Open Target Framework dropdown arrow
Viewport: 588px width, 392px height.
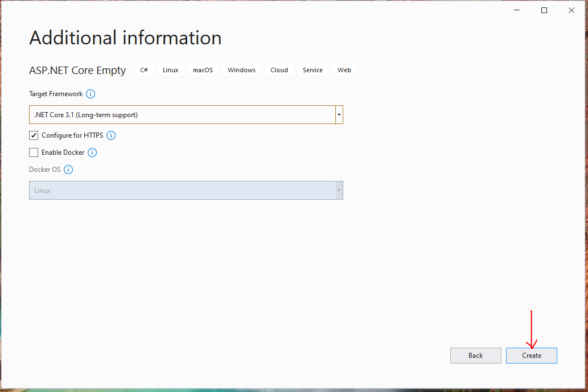[x=339, y=115]
